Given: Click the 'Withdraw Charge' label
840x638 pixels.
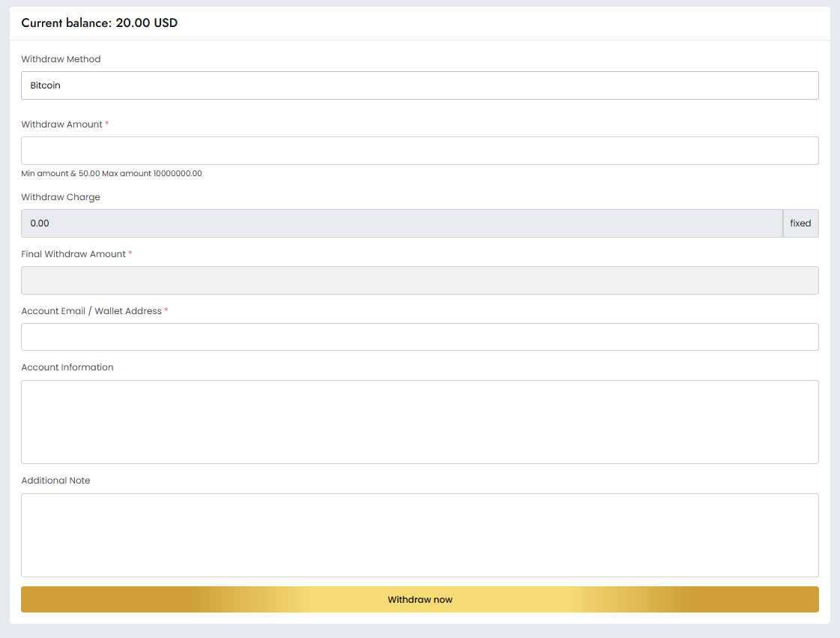Looking at the screenshot, I should [x=61, y=197].
